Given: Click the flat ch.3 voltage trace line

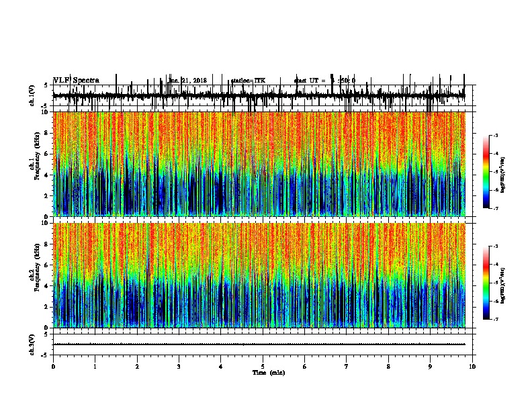Looking at the screenshot, I should (x=259, y=345).
